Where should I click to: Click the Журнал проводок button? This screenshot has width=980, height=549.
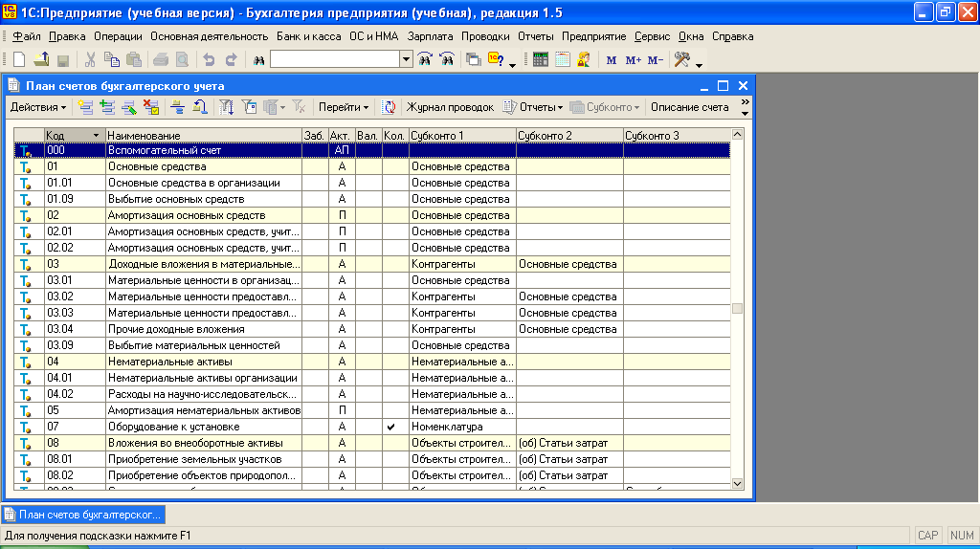tap(450, 107)
